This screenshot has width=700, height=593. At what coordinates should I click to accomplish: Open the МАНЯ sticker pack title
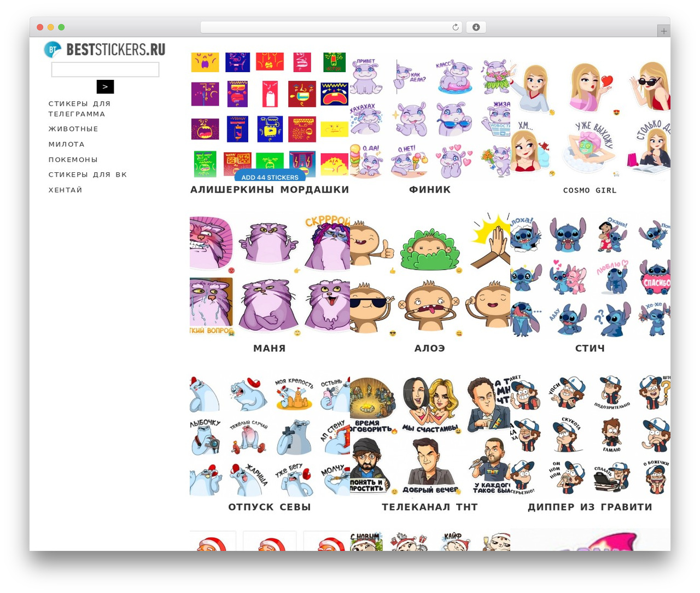[270, 348]
